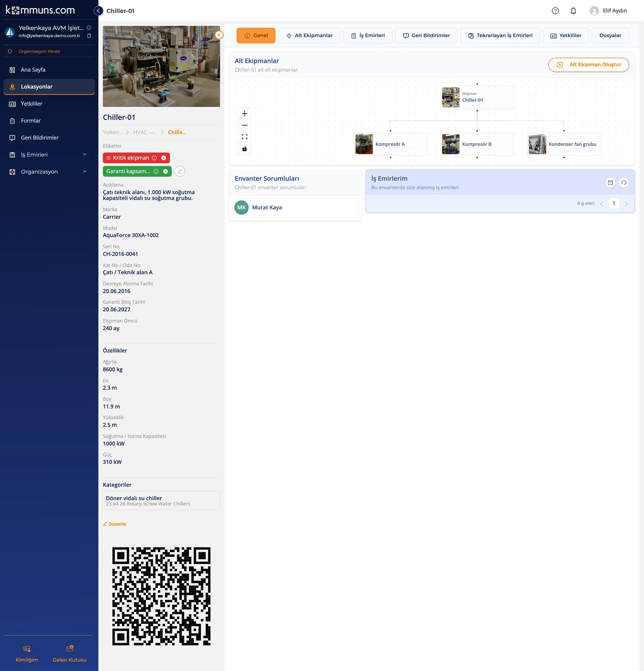
Task: Select Lokasyonlar in sidebar
Action: tap(49, 87)
